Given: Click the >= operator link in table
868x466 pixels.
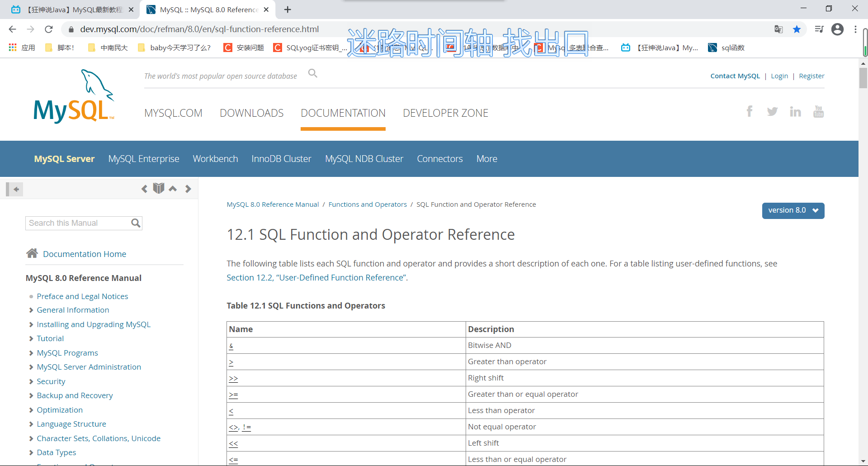Looking at the screenshot, I should point(233,395).
